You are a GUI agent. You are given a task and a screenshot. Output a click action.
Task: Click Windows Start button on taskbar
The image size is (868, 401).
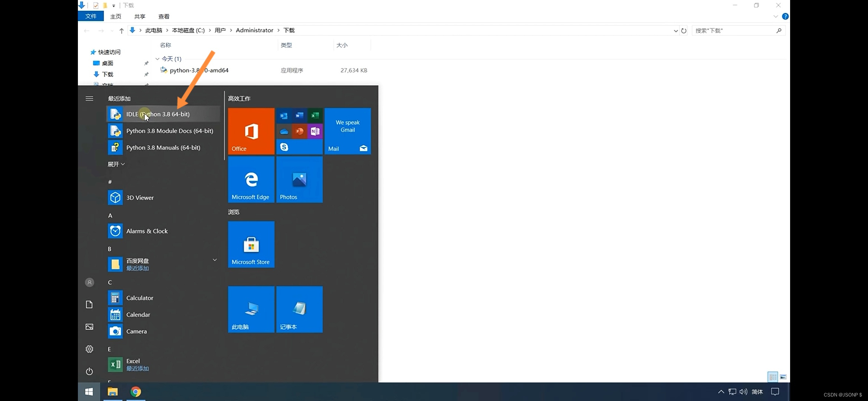(x=89, y=392)
